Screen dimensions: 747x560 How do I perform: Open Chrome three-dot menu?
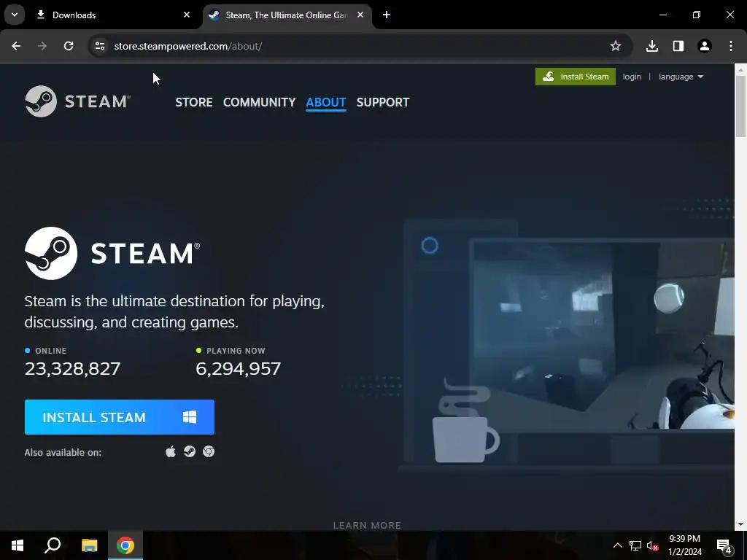(731, 46)
